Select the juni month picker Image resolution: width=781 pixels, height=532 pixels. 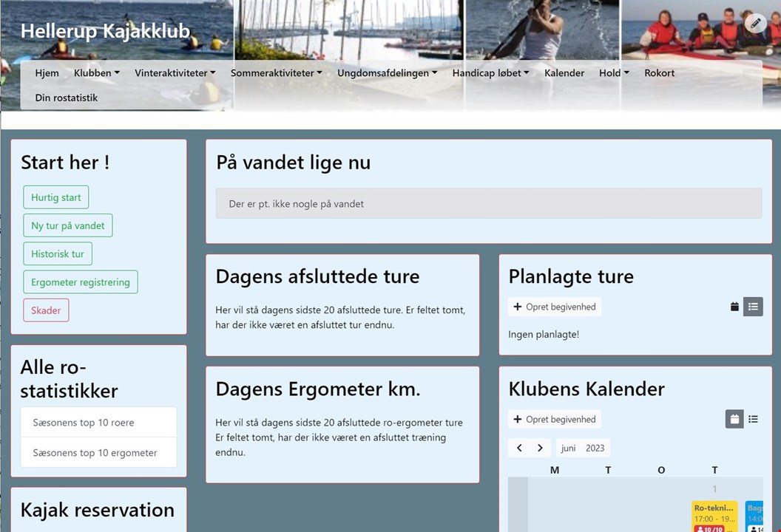pyautogui.click(x=568, y=448)
